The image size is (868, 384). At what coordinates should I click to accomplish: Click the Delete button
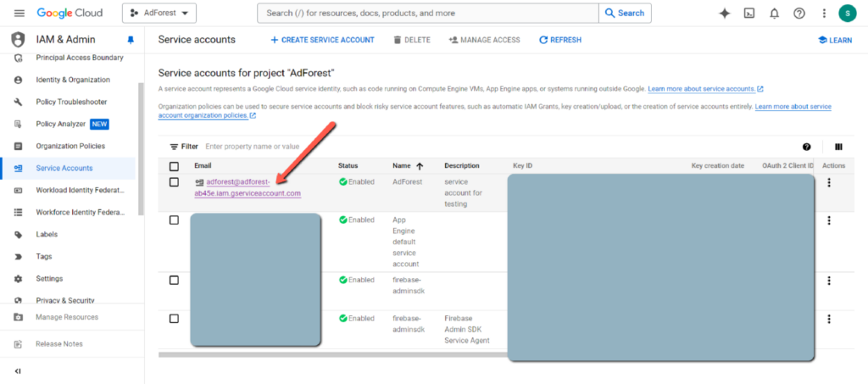[412, 40]
